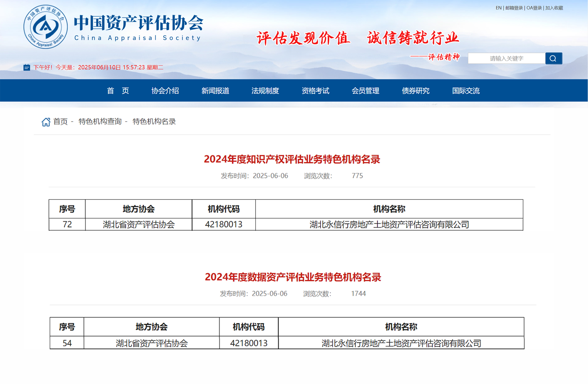Click the date and time greeting text
Viewport: 588px width, 384px height.
[x=98, y=68]
